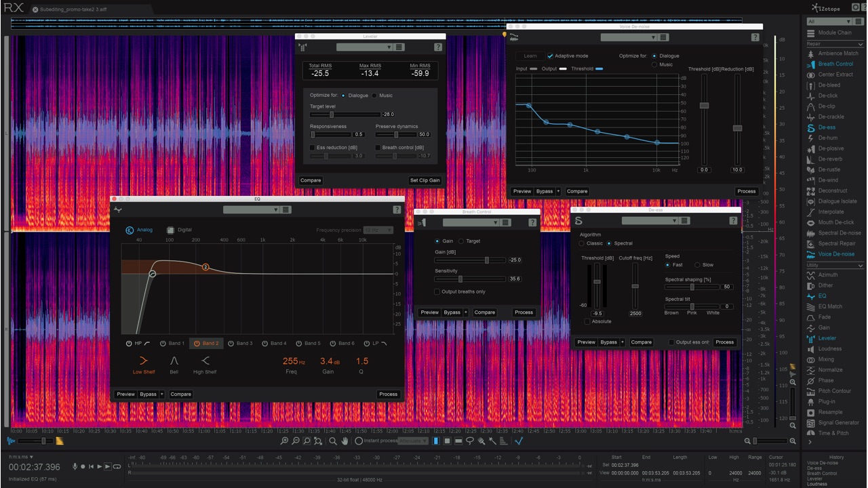Check Output breaths only option
The image size is (868, 488).
(x=437, y=292)
